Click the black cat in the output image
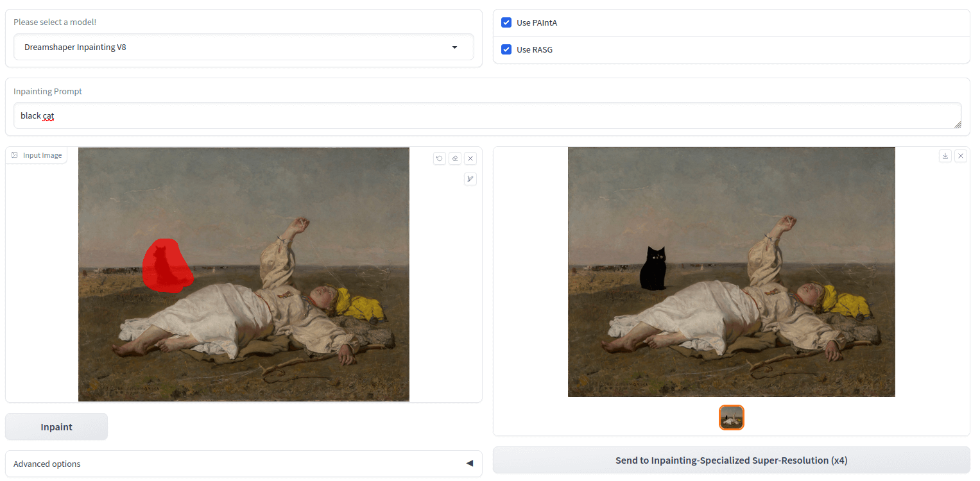 (x=653, y=269)
